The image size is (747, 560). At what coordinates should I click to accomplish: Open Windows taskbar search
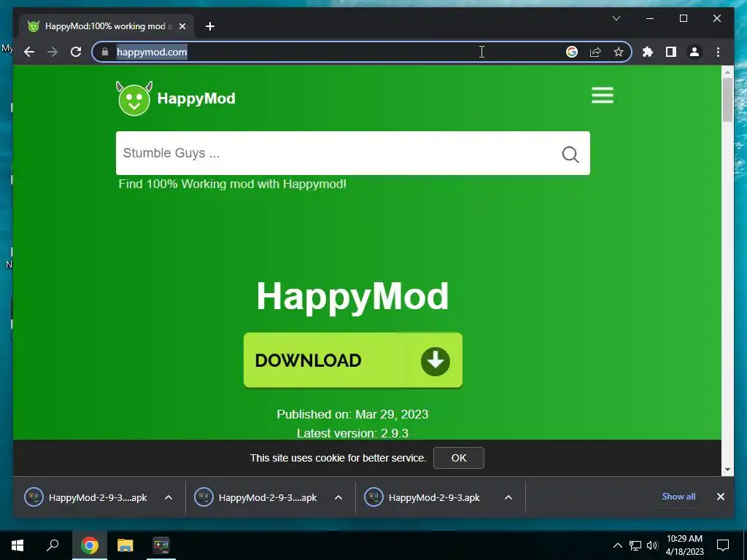tap(53, 545)
